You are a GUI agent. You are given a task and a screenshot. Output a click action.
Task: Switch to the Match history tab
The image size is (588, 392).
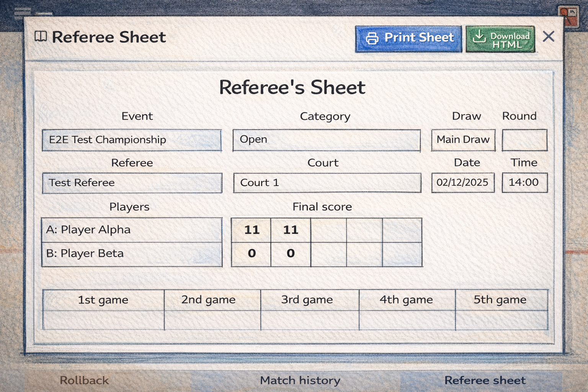(300, 380)
